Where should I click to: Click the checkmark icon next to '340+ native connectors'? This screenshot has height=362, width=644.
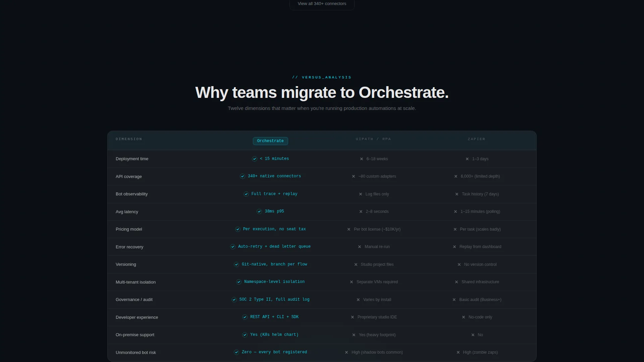tap(243, 176)
